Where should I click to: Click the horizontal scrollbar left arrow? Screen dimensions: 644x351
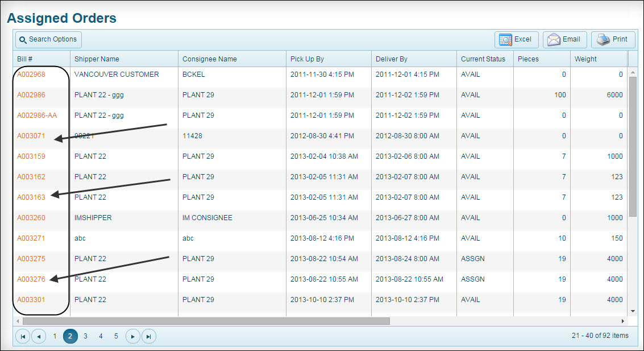point(18,321)
